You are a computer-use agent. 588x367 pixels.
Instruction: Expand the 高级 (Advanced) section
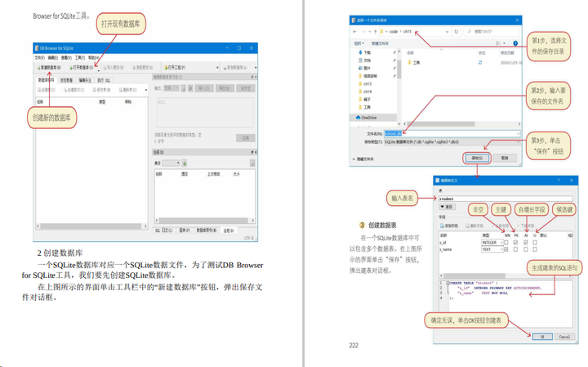click(x=446, y=207)
